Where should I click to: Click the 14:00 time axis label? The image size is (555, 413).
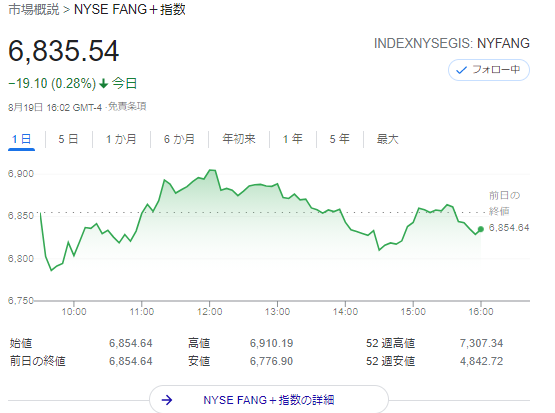coord(345,312)
